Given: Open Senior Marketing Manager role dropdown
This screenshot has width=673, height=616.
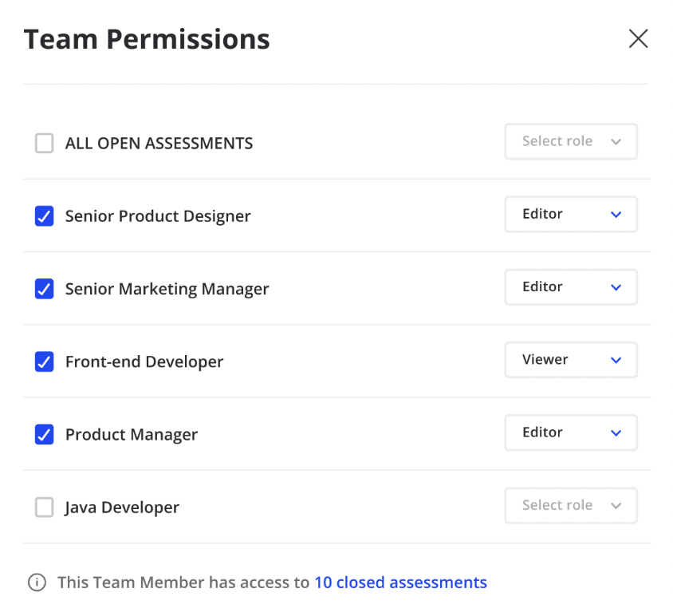Looking at the screenshot, I should (x=571, y=287).
